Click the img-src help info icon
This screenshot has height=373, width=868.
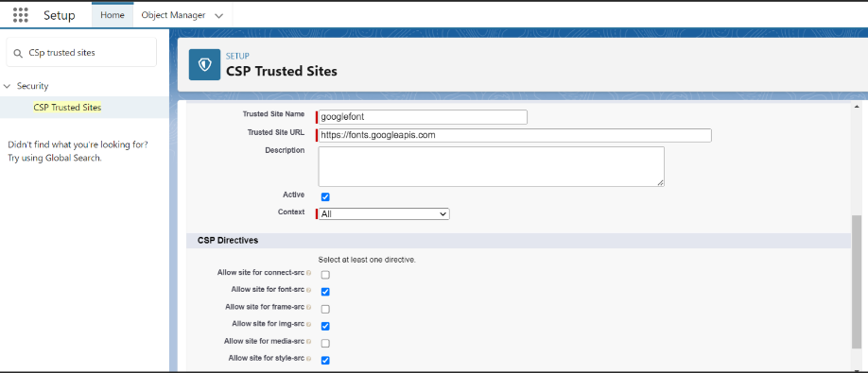(308, 325)
